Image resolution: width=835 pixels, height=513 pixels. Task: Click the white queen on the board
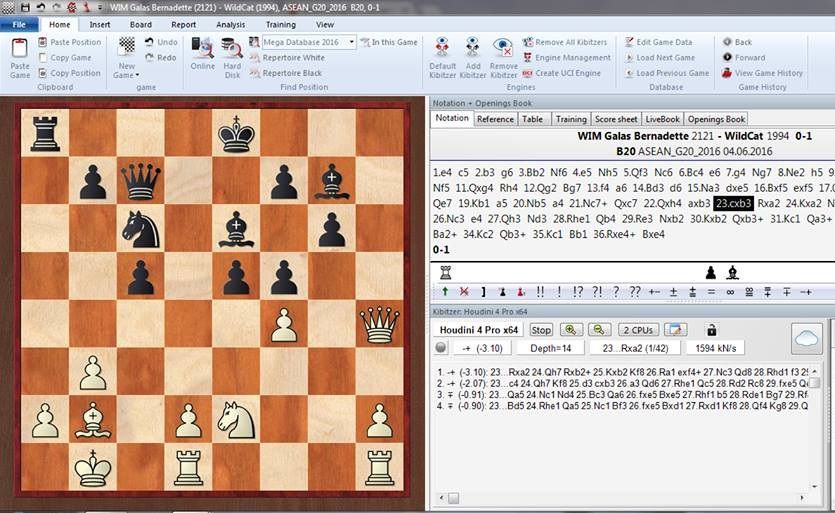380,324
